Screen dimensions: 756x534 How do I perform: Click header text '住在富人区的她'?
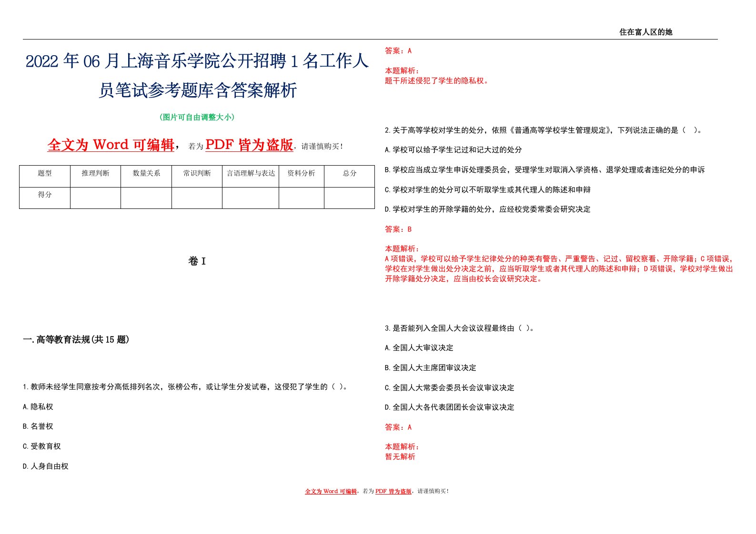645,32
